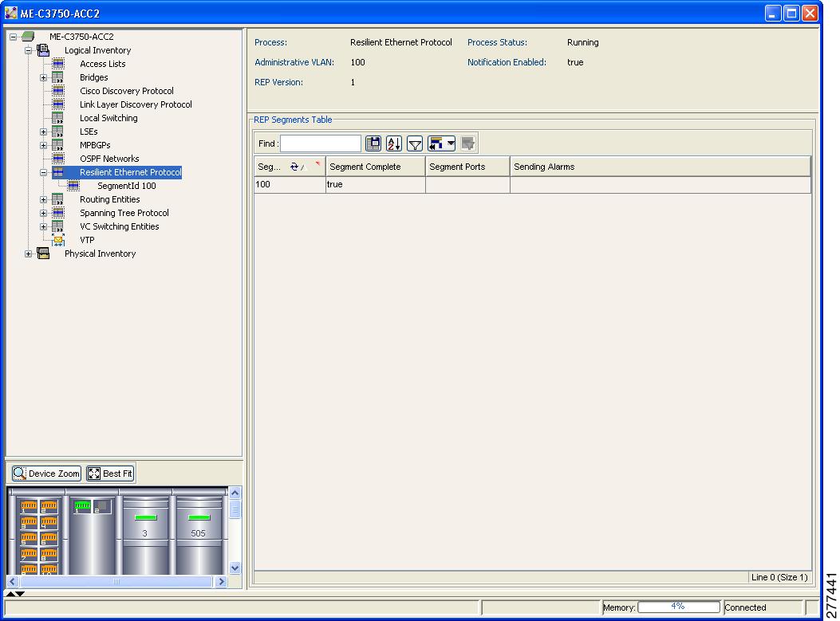Image resolution: width=840 pixels, height=621 pixels.
Task: Select Access Lists in the tree
Action: point(103,64)
